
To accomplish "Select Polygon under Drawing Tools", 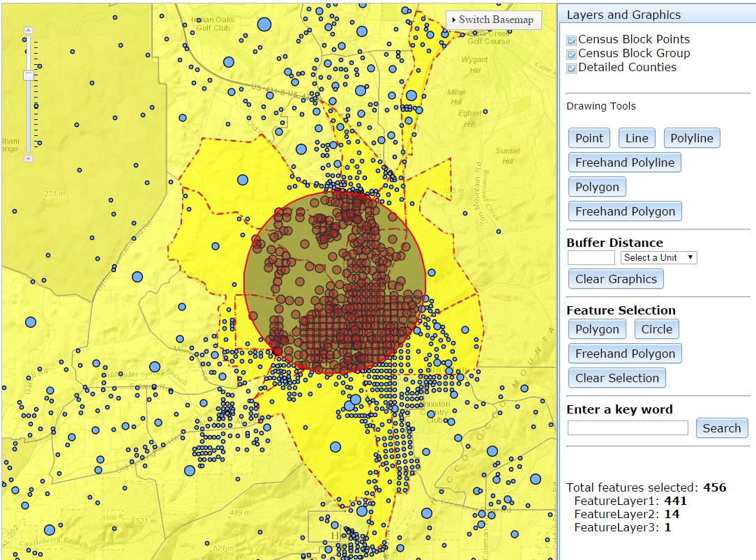I will [x=597, y=187].
